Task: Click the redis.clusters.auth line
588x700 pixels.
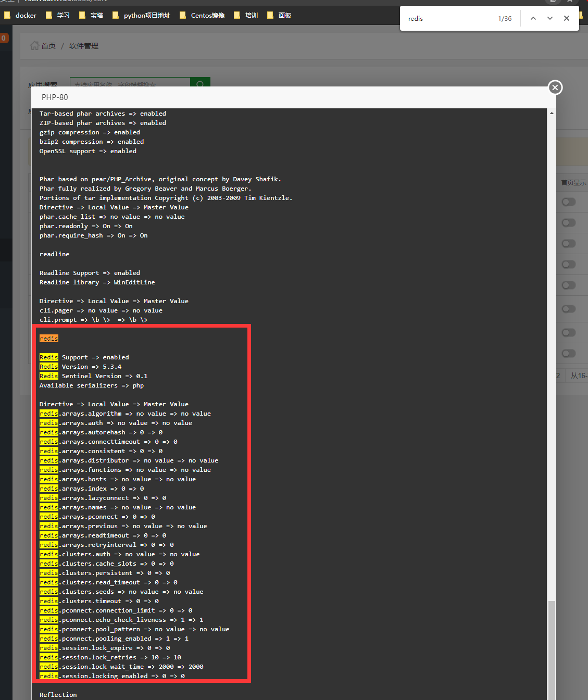Action: point(120,554)
